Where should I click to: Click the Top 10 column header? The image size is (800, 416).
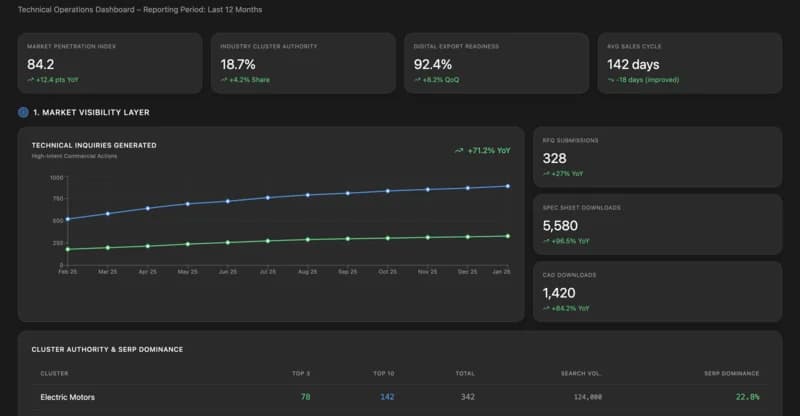[x=383, y=373]
